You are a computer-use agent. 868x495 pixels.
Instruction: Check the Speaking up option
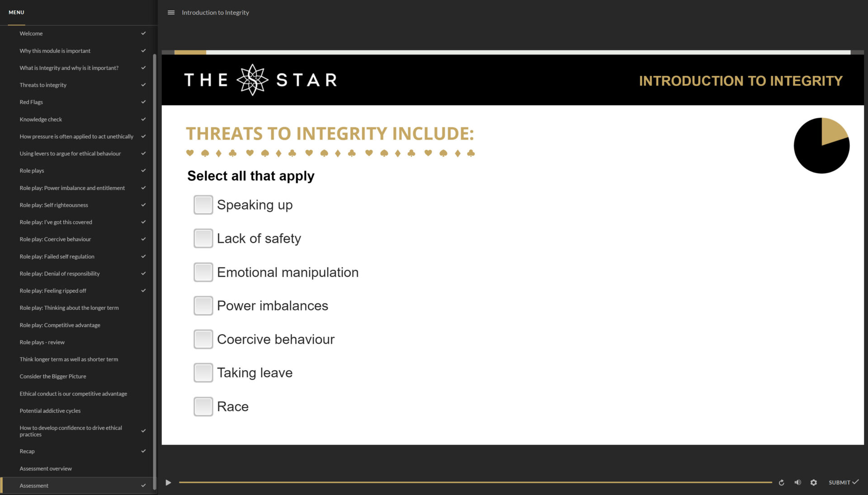click(203, 205)
